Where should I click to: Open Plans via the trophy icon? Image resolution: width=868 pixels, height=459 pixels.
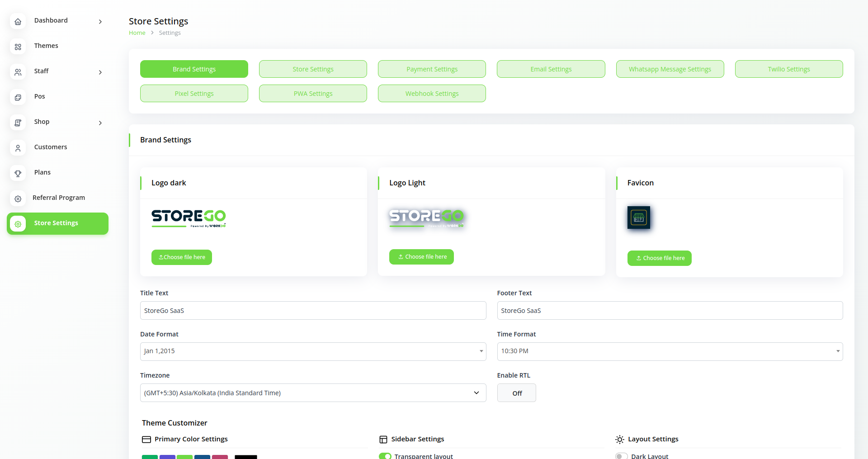18,173
